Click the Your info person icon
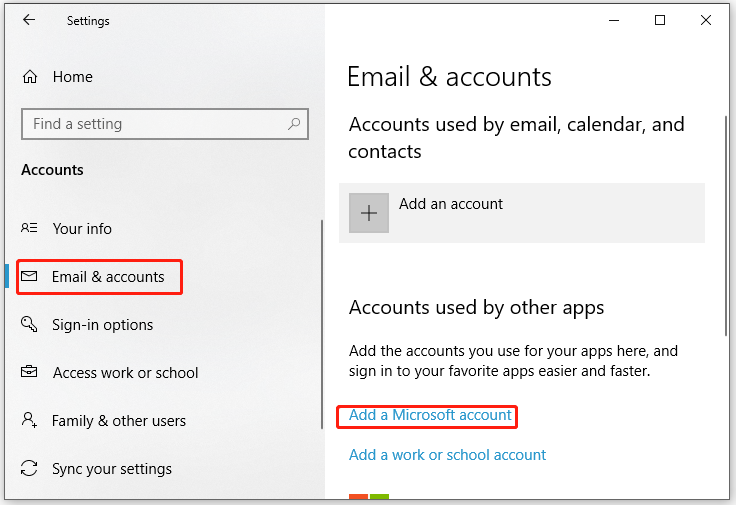This screenshot has width=736, height=505. point(29,228)
